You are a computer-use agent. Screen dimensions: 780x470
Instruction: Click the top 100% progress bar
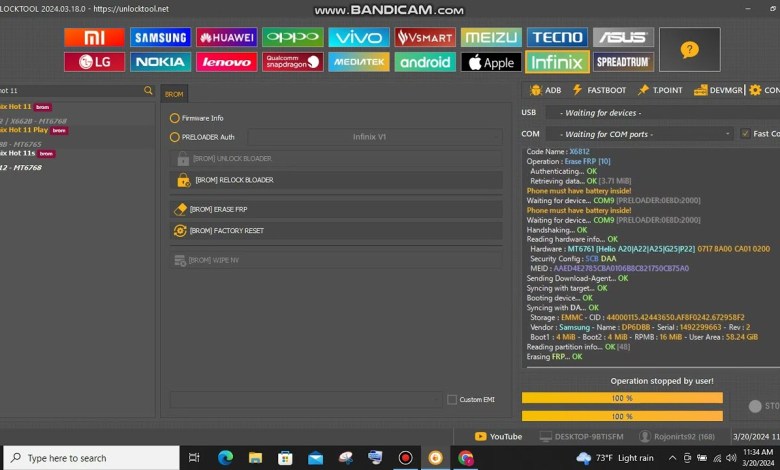coord(622,398)
